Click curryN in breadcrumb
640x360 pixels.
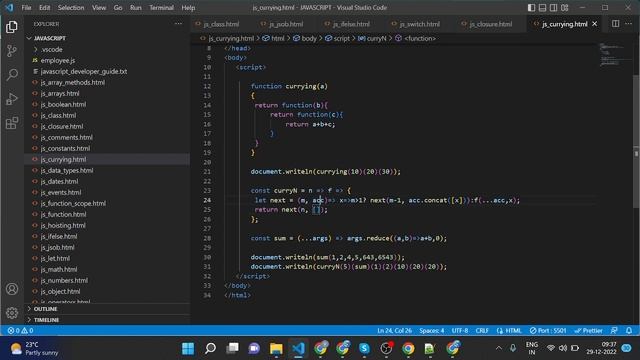click(x=376, y=38)
